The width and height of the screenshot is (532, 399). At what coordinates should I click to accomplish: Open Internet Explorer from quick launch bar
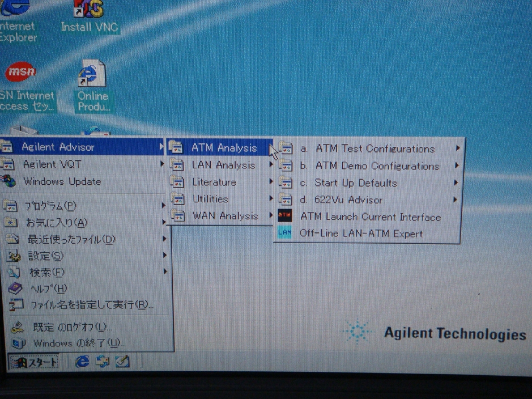pos(82,362)
